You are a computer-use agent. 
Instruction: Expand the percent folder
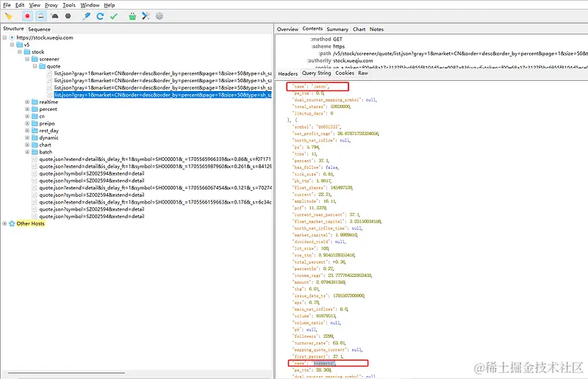point(27,109)
